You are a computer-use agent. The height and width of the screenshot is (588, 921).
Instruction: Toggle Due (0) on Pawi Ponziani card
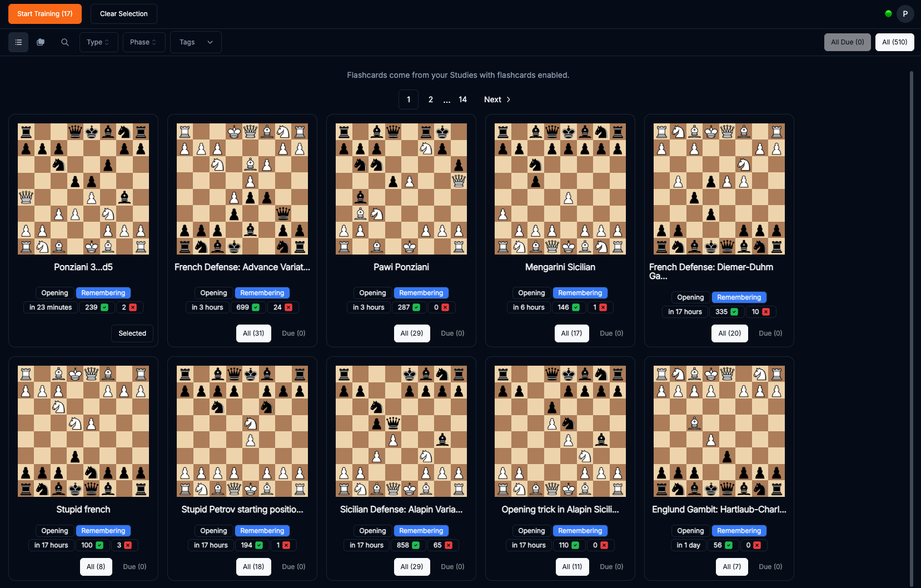click(452, 333)
